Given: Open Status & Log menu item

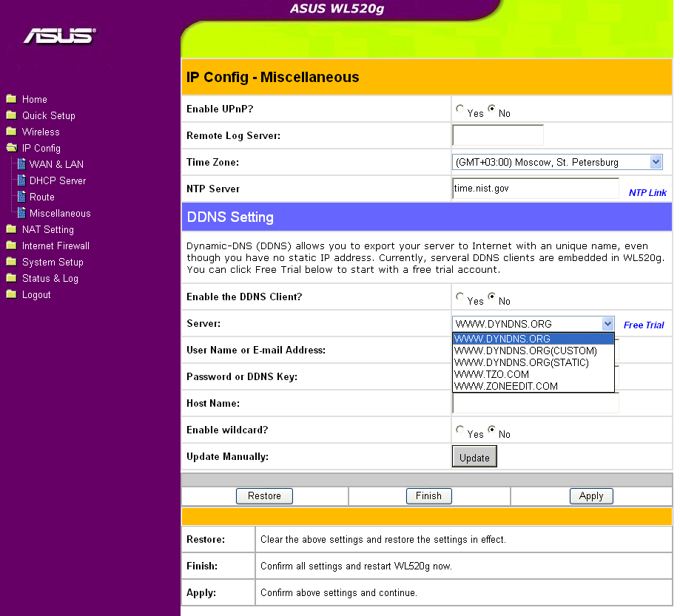Looking at the screenshot, I should [50, 278].
